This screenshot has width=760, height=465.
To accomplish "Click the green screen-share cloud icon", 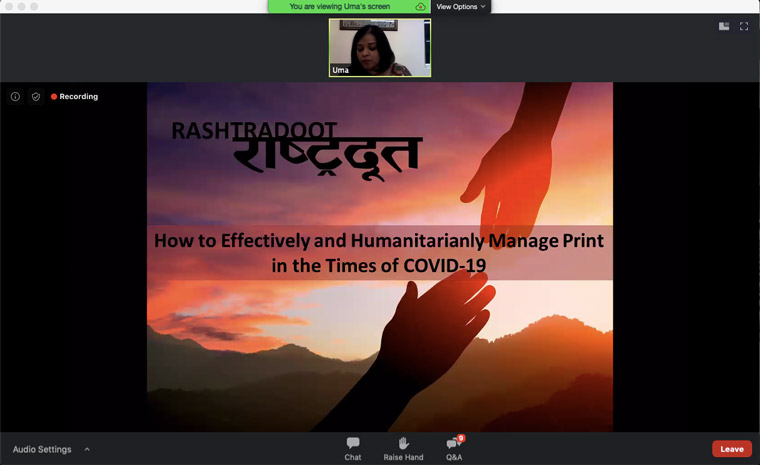I will coord(420,7).
